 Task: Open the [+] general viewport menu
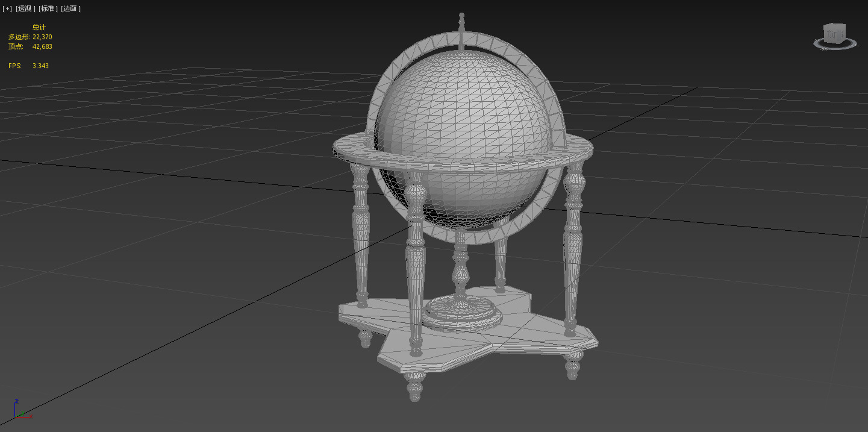click(7, 8)
